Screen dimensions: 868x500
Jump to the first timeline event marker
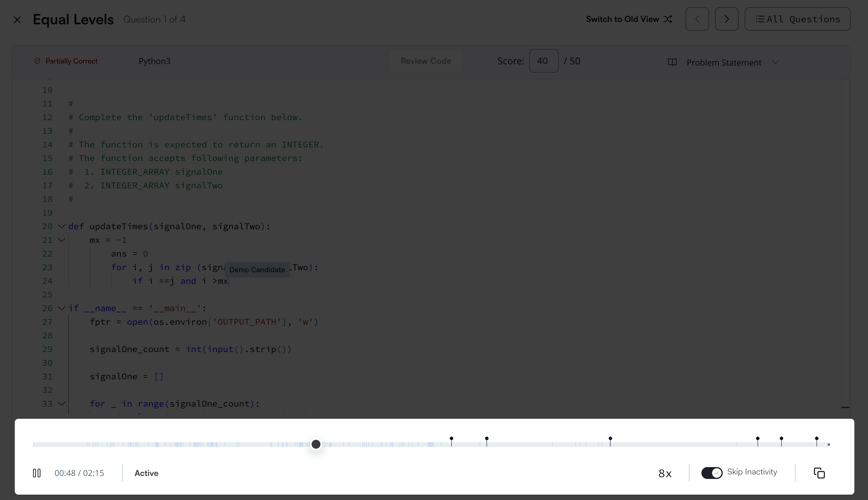point(451,439)
